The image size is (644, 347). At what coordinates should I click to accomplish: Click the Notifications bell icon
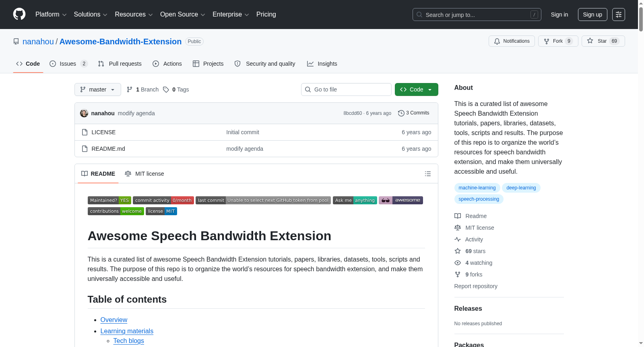pyautogui.click(x=497, y=41)
